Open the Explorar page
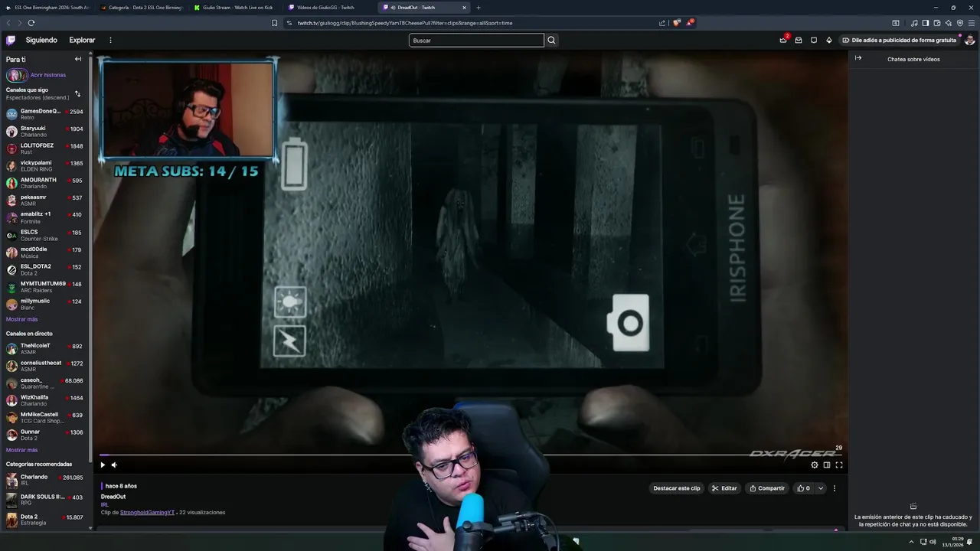980x551 pixels. [82, 40]
